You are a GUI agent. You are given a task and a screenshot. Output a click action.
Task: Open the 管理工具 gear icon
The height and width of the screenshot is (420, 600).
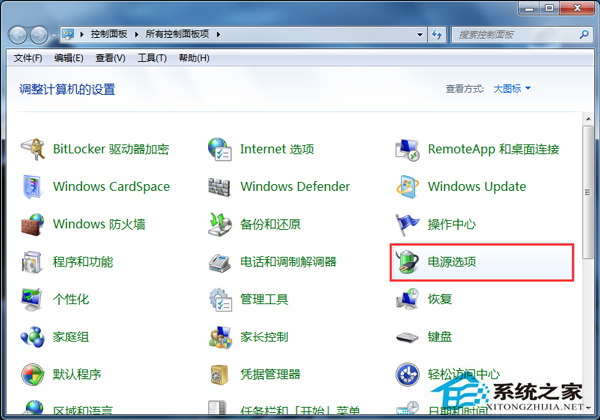point(220,300)
